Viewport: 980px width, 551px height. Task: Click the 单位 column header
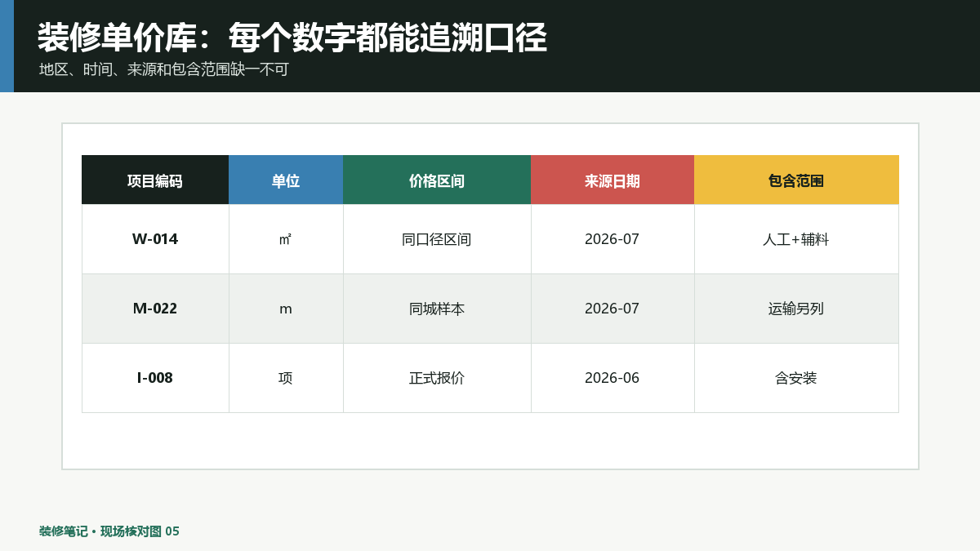286,180
